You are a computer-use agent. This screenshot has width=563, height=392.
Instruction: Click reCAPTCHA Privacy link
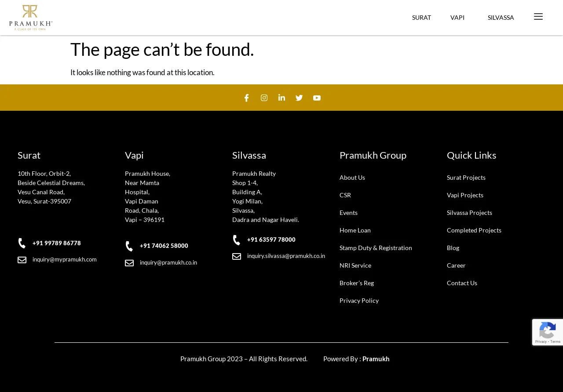(540, 341)
